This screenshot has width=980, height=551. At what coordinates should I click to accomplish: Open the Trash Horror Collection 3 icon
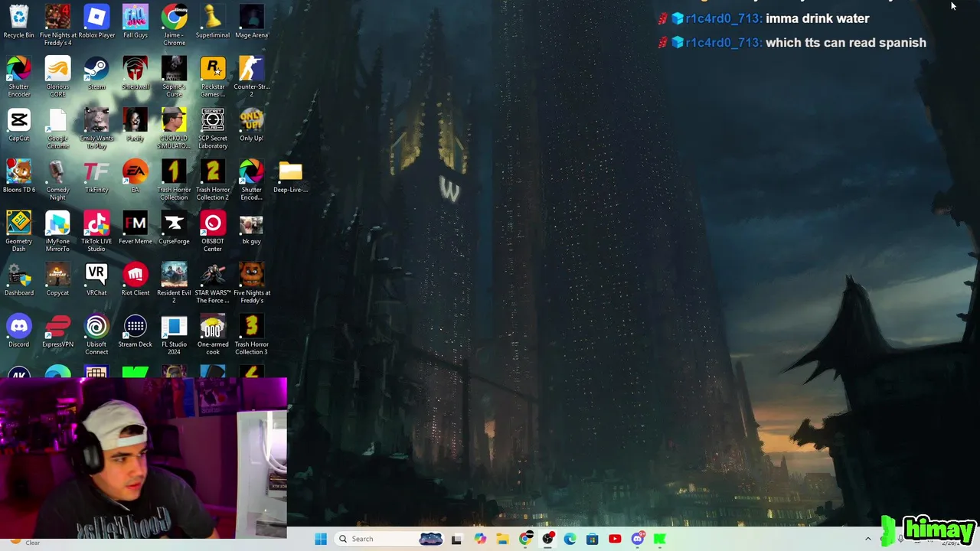coord(251,334)
